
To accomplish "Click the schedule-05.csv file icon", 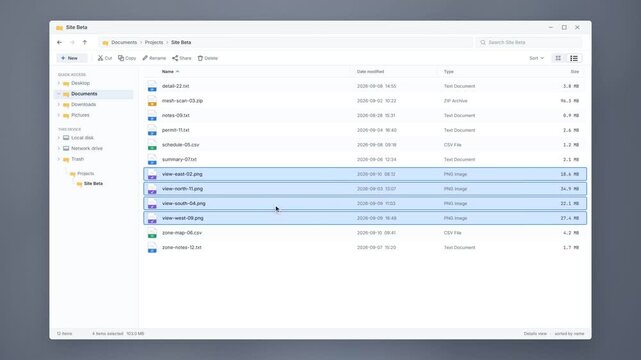I will click(x=152, y=145).
